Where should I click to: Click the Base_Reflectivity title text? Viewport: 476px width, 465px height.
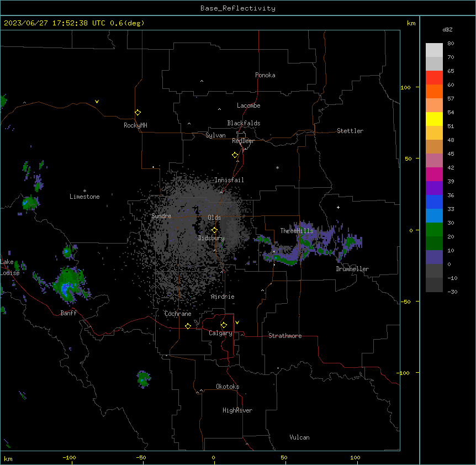(x=238, y=8)
